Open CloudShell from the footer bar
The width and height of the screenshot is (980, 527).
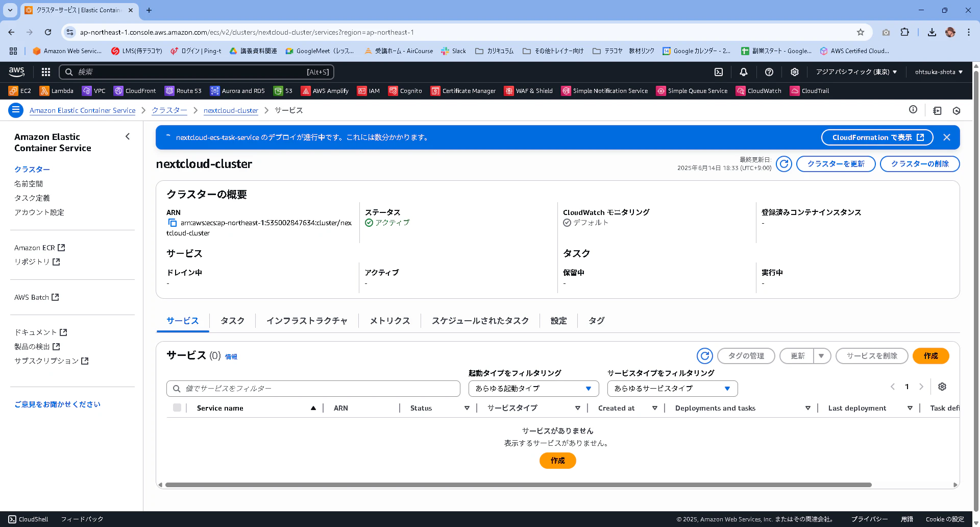[x=29, y=519]
